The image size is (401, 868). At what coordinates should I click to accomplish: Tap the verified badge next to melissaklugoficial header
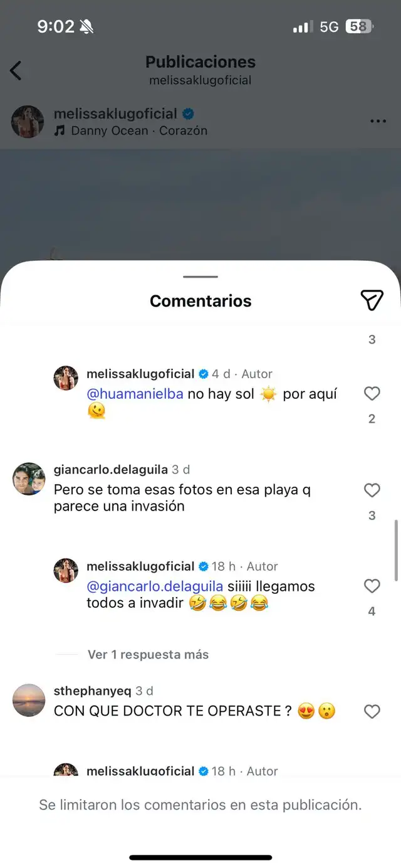[x=188, y=112]
